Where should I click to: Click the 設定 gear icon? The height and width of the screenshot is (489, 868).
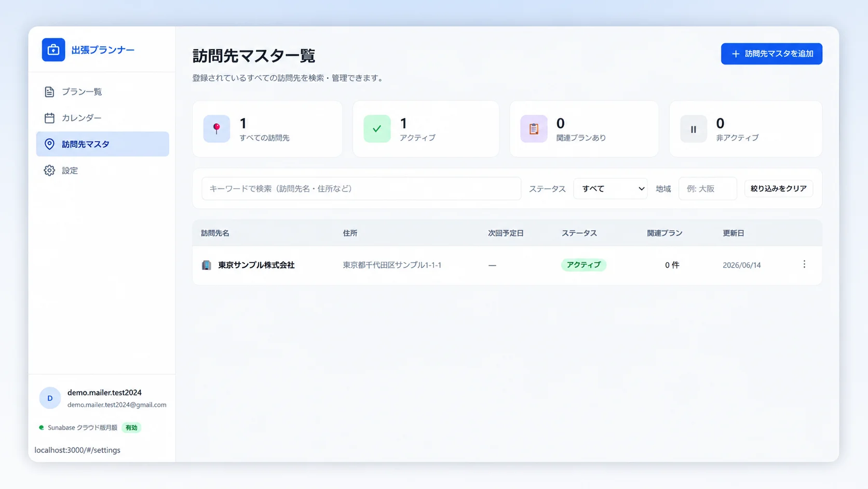[49, 170]
